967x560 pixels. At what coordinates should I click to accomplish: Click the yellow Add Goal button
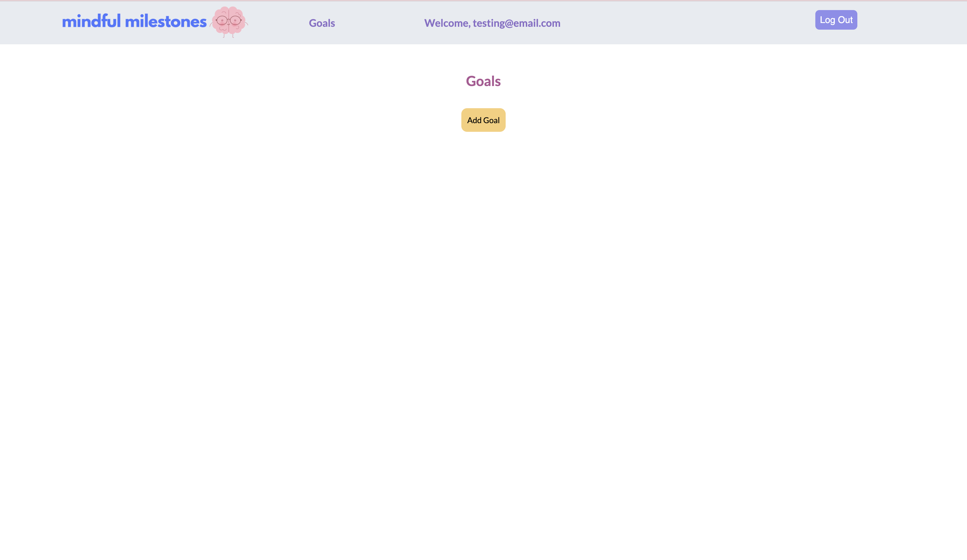483,120
